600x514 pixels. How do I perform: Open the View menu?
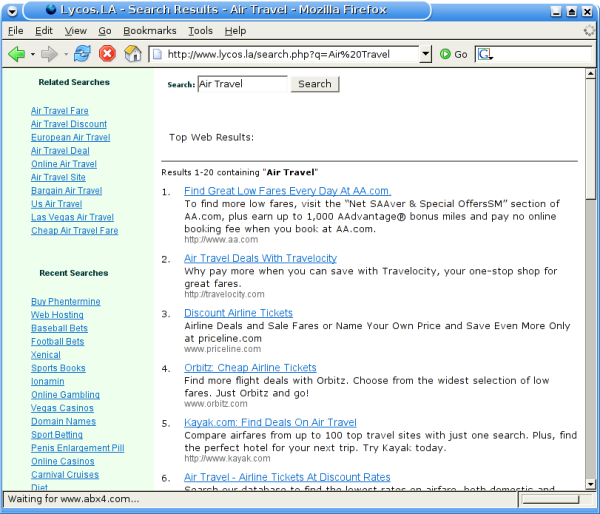(x=75, y=31)
